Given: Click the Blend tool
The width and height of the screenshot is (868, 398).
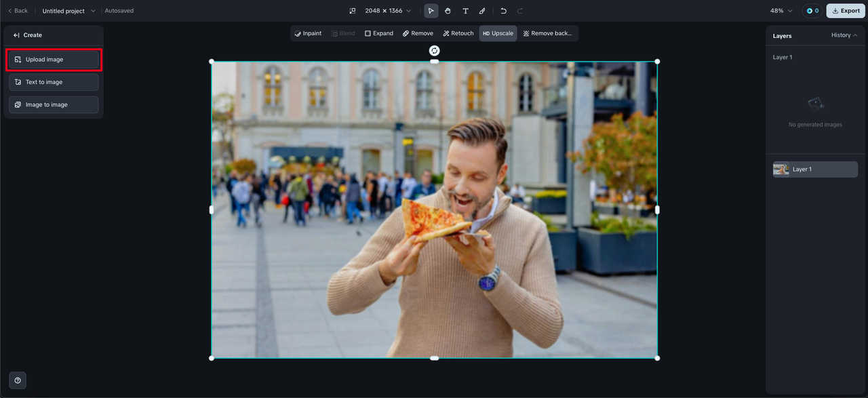Looking at the screenshot, I should pos(343,33).
